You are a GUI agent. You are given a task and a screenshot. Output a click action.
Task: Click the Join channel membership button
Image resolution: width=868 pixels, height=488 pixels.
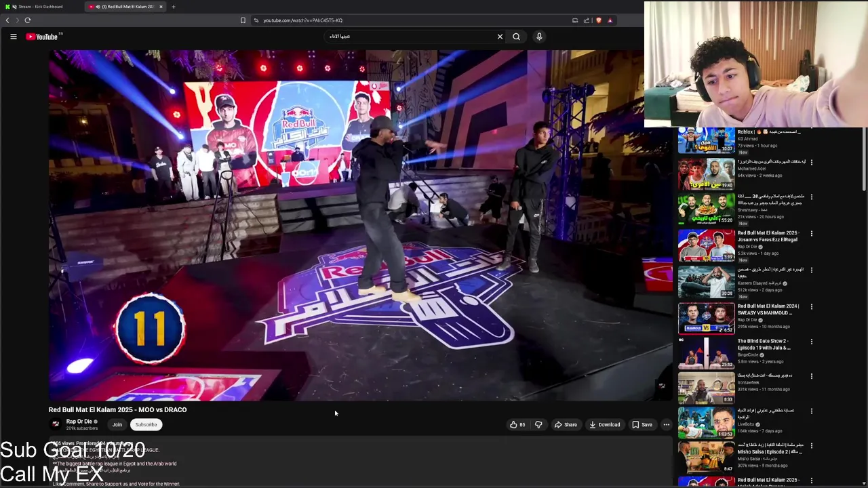(x=117, y=425)
